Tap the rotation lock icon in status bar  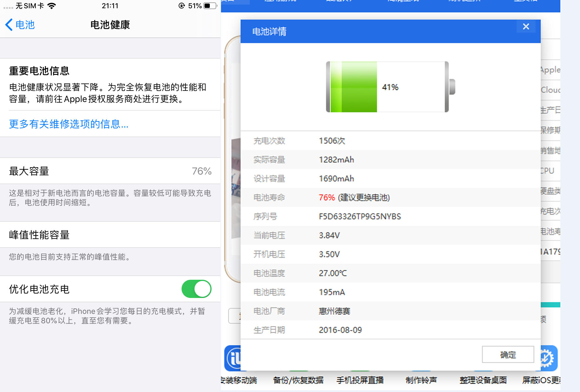(x=182, y=6)
